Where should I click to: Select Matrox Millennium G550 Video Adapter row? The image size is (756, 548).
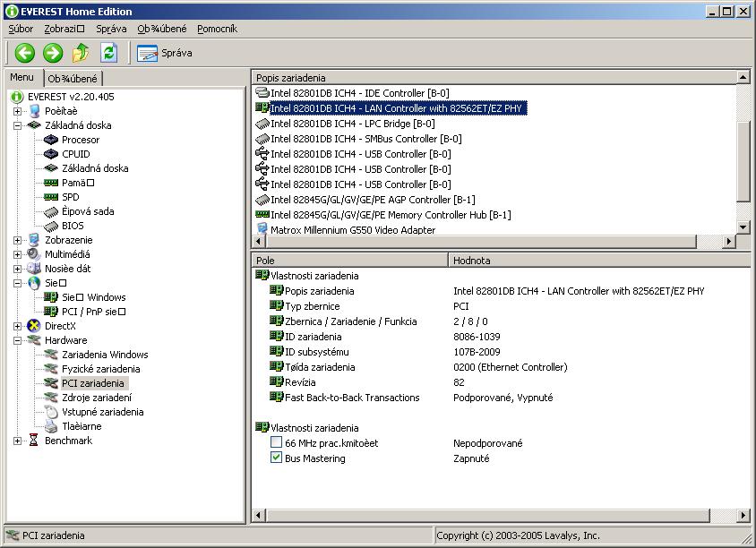click(352, 230)
